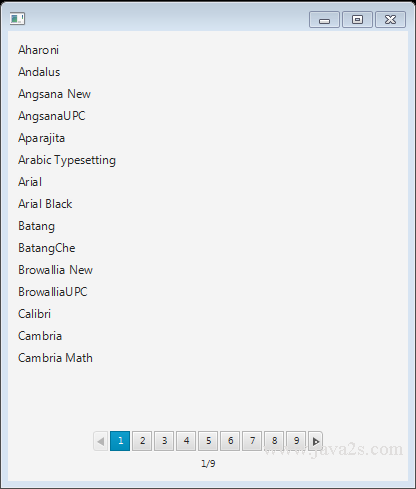Go to page 6
This screenshot has height=489, width=416.
(x=230, y=441)
